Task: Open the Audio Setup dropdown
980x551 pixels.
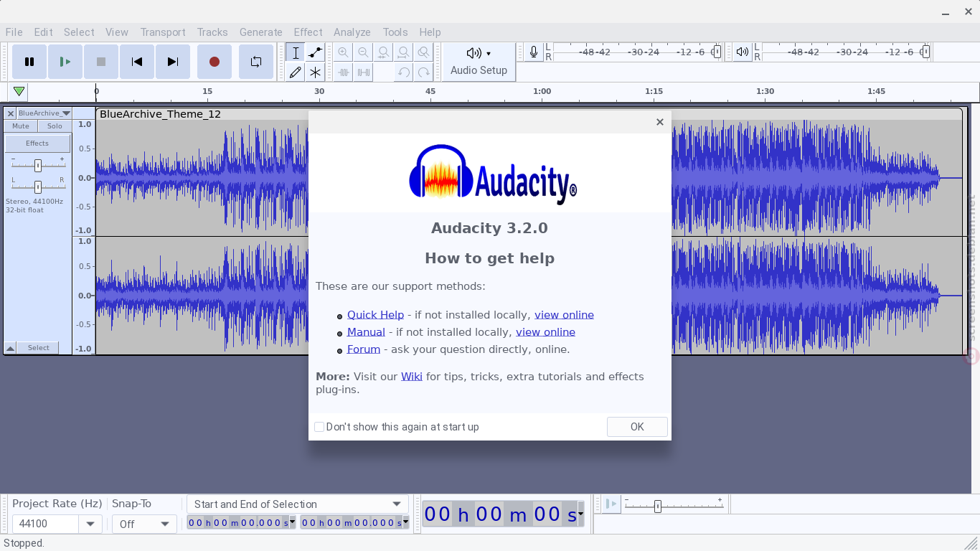Action: click(479, 62)
